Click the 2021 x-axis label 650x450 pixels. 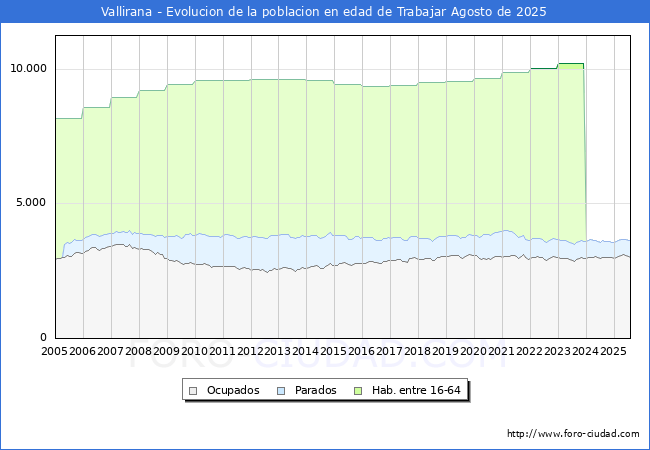click(502, 351)
